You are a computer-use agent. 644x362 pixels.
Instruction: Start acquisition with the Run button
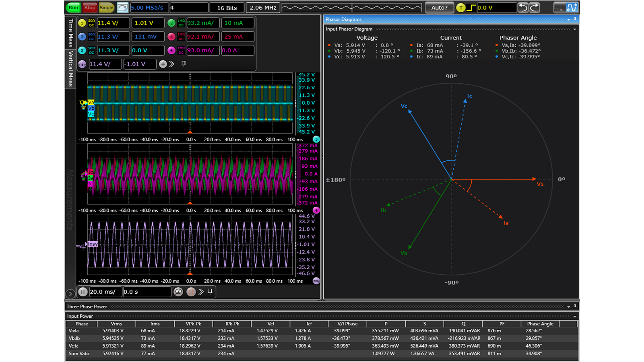tap(73, 7)
